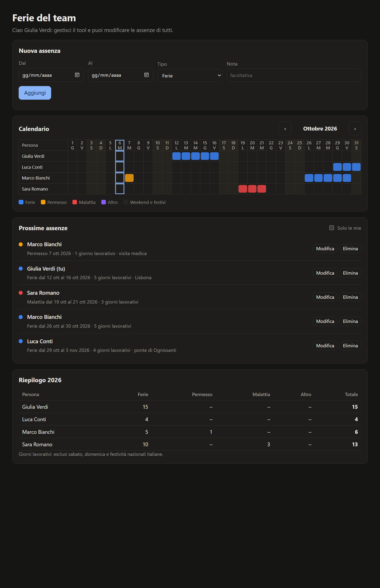Click the Malattia column header in Riepilogo
Viewport: 380px width, 588px height.
coord(261,394)
